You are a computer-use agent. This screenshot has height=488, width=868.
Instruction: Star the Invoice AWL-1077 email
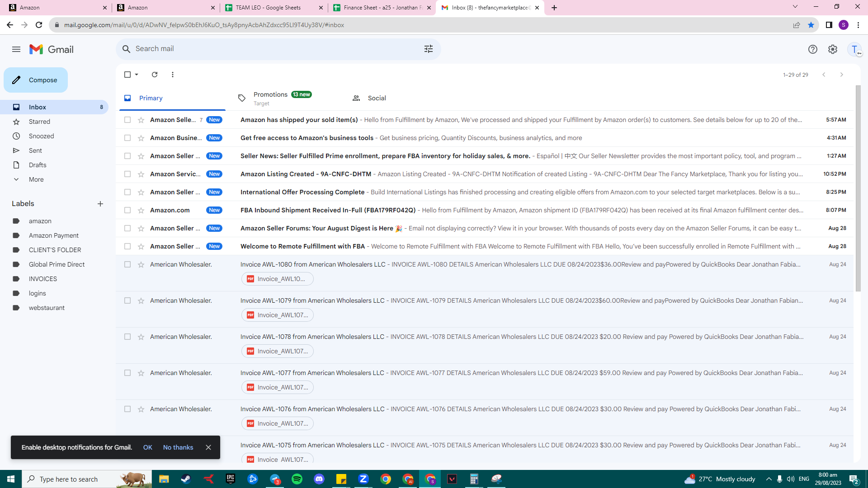click(x=141, y=373)
